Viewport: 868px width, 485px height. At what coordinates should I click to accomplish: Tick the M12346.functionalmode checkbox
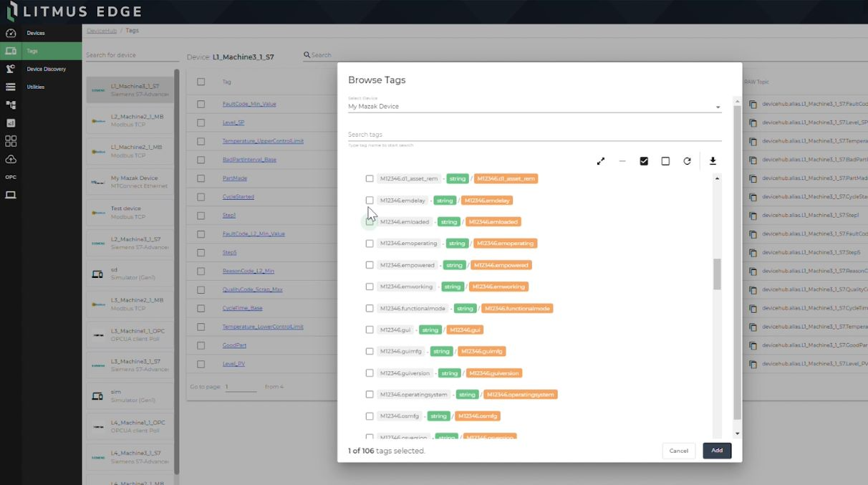[370, 308]
